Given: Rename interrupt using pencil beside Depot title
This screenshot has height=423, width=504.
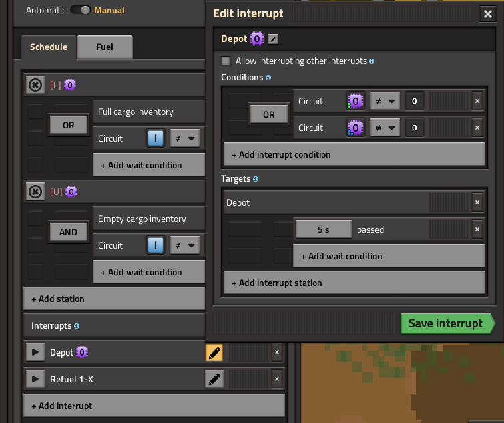Looking at the screenshot, I should pos(273,39).
